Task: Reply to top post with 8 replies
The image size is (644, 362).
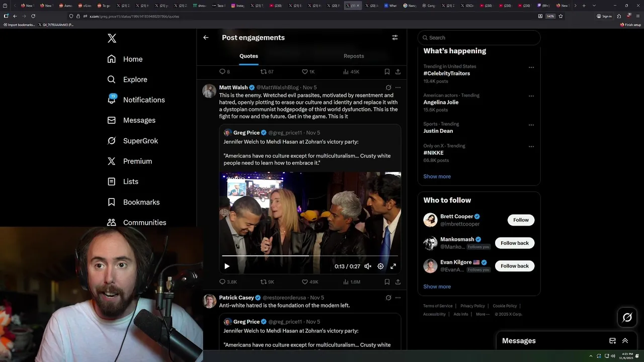Action: coord(224,72)
